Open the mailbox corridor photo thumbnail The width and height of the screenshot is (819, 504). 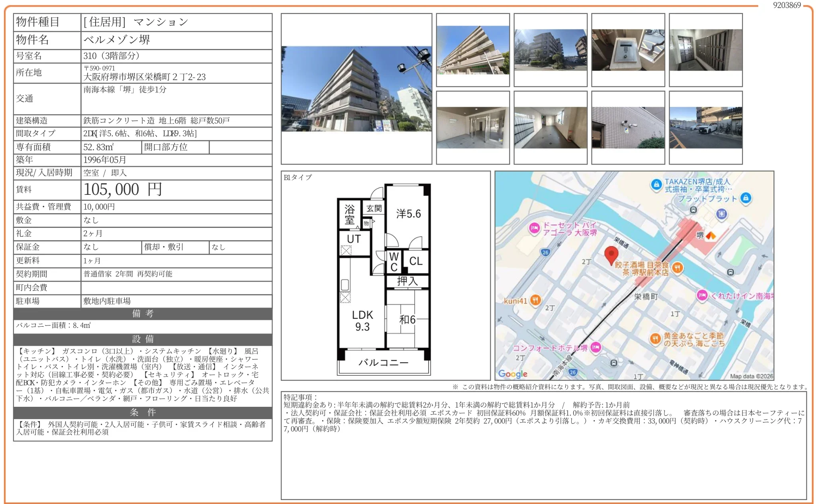point(550,127)
